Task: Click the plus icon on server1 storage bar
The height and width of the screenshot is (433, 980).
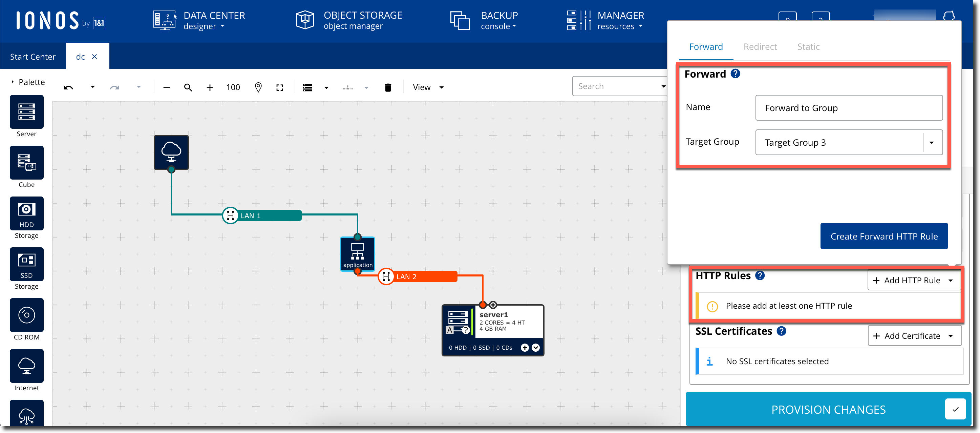Action: coord(525,348)
